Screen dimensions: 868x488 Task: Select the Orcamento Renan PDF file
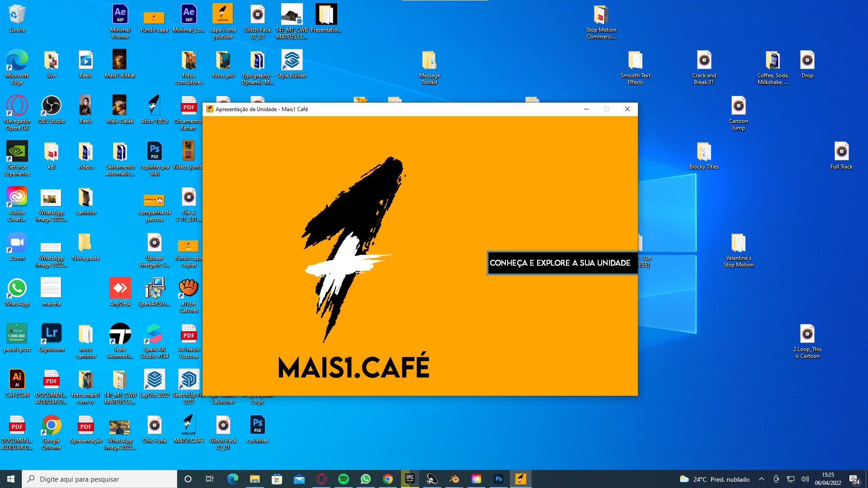189,113
